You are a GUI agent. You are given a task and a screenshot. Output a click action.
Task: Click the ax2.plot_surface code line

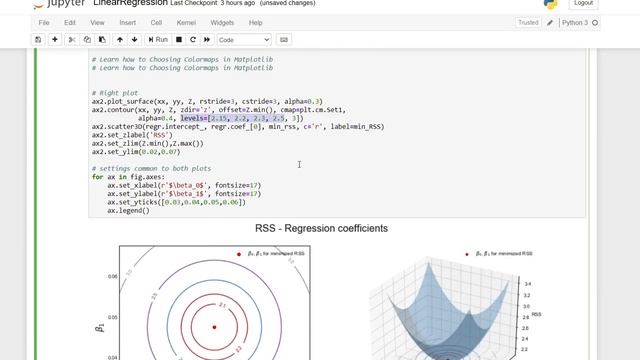[x=207, y=102]
